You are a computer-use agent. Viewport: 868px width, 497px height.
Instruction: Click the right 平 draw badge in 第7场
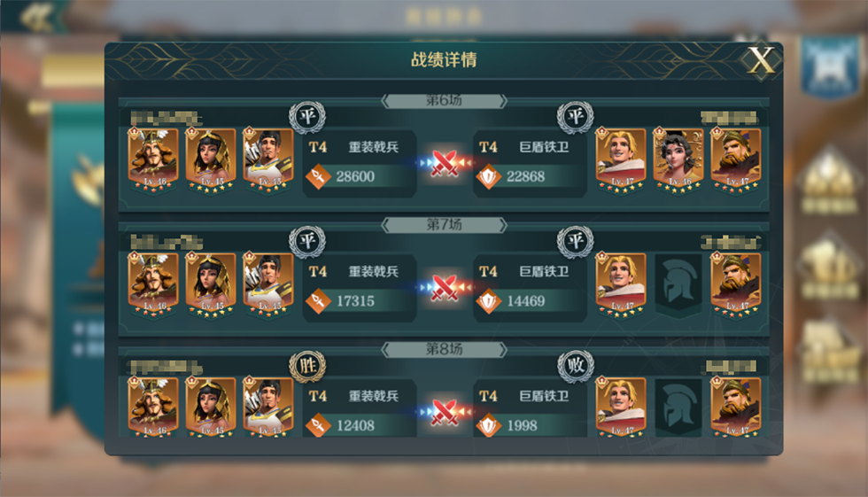(x=575, y=241)
